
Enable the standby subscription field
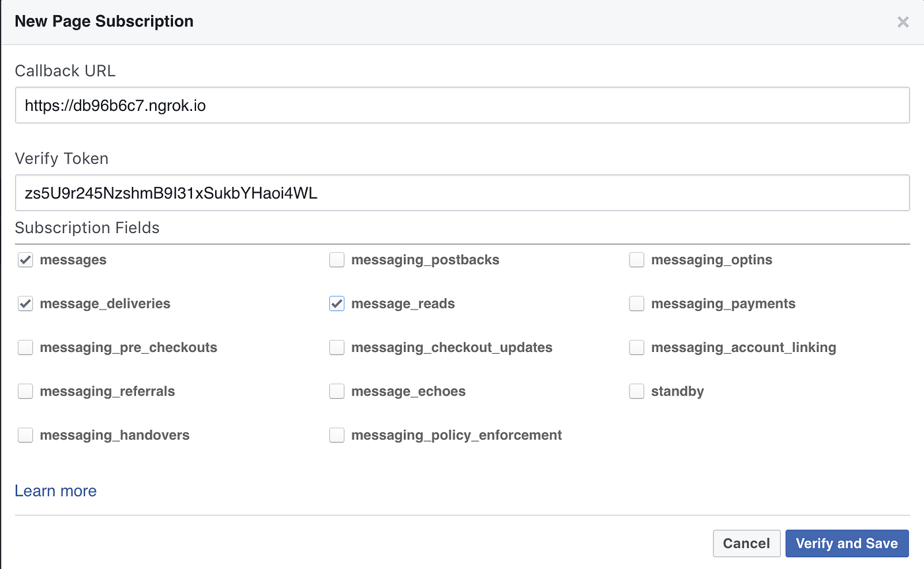pyautogui.click(x=636, y=391)
